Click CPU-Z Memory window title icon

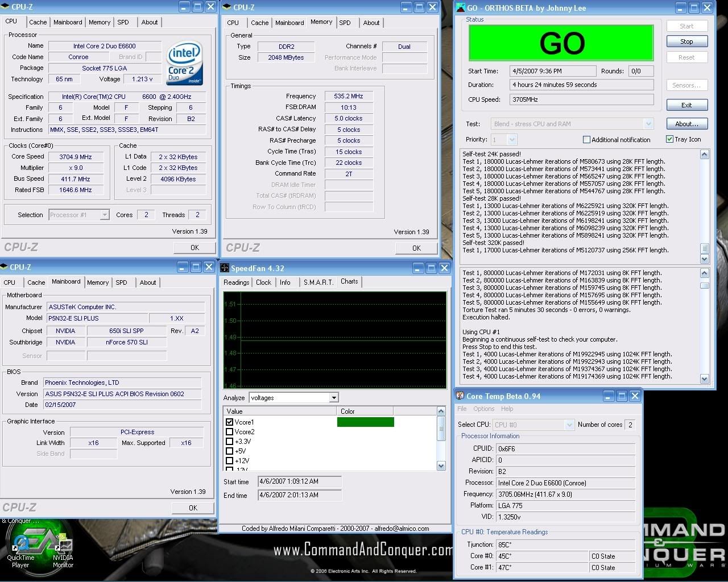pyautogui.click(x=226, y=7)
